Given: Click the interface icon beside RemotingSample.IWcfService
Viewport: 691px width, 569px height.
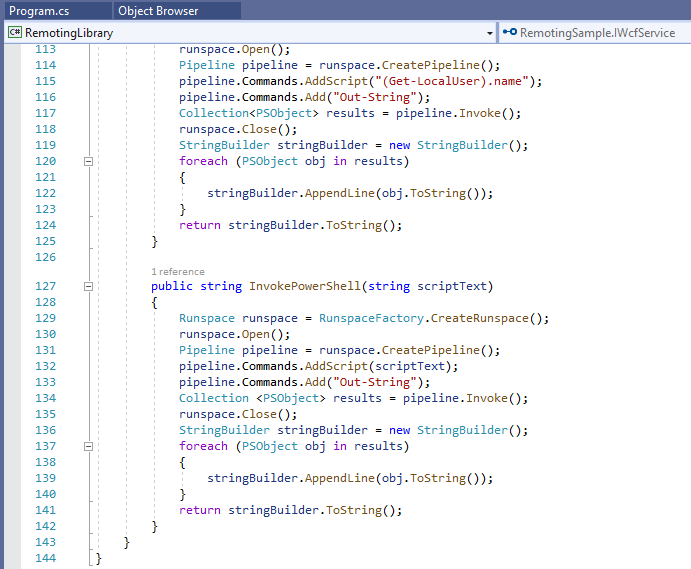Looking at the screenshot, I should [x=510, y=32].
